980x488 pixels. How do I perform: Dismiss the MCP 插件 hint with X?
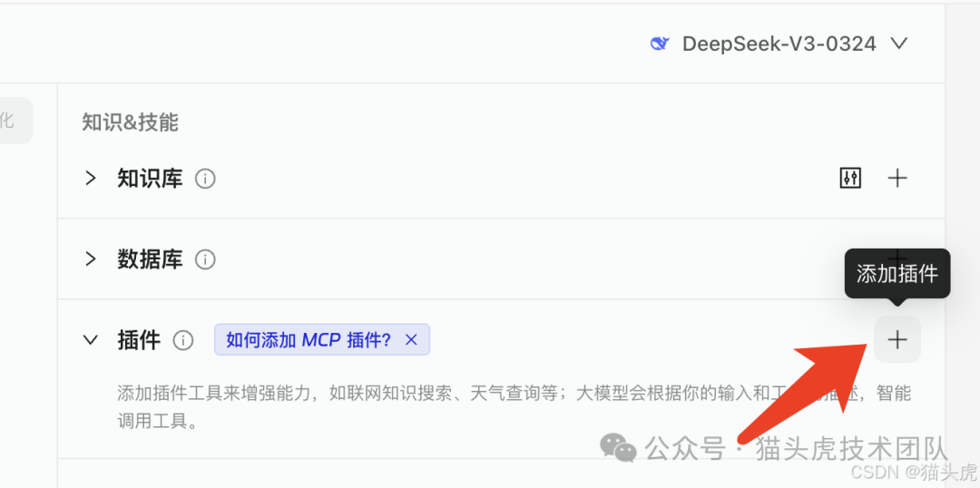(x=411, y=340)
